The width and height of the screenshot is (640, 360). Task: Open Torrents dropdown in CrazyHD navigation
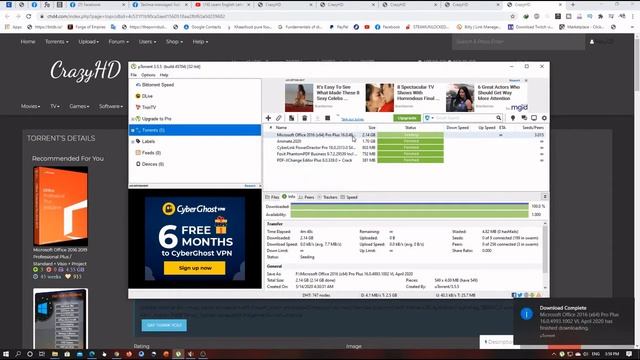[57, 42]
